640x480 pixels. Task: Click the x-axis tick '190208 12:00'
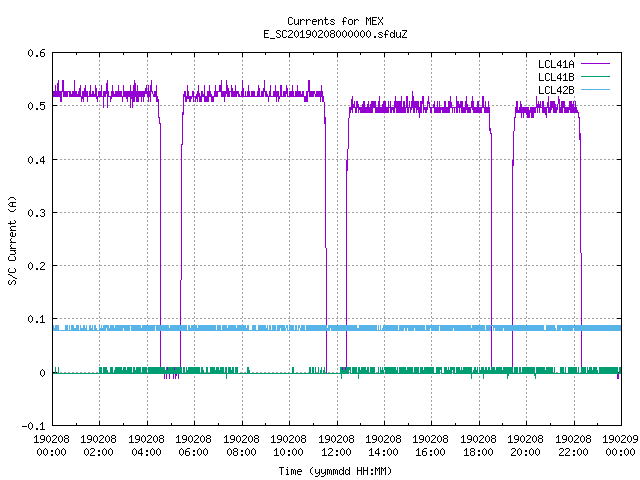tap(336, 446)
